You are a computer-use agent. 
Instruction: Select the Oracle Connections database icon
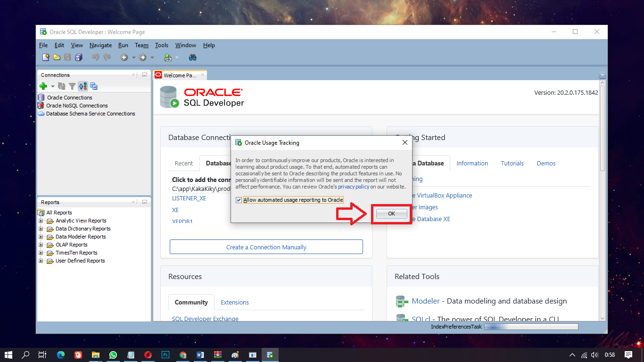[41, 98]
